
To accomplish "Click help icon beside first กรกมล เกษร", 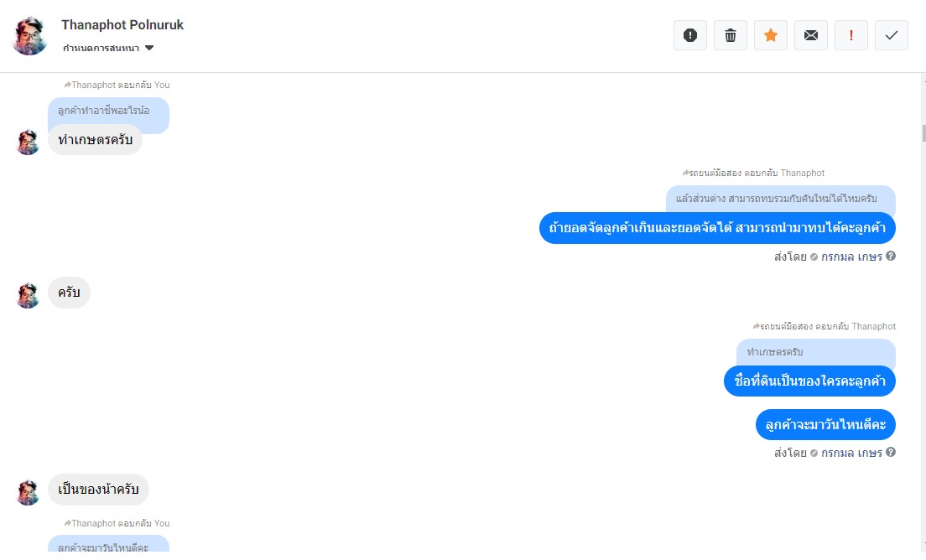I will (x=891, y=256).
